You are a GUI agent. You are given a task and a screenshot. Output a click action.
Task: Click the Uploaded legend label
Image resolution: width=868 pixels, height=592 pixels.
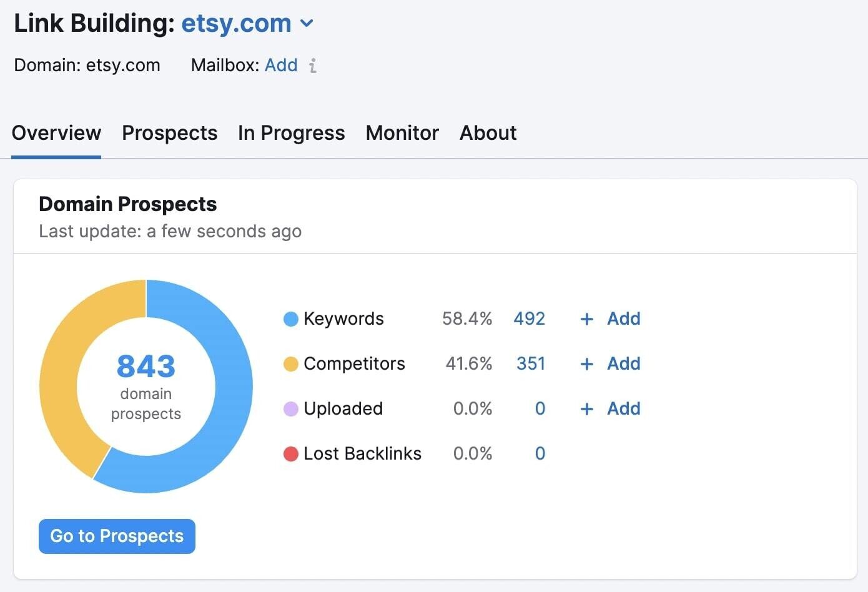[x=343, y=408]
